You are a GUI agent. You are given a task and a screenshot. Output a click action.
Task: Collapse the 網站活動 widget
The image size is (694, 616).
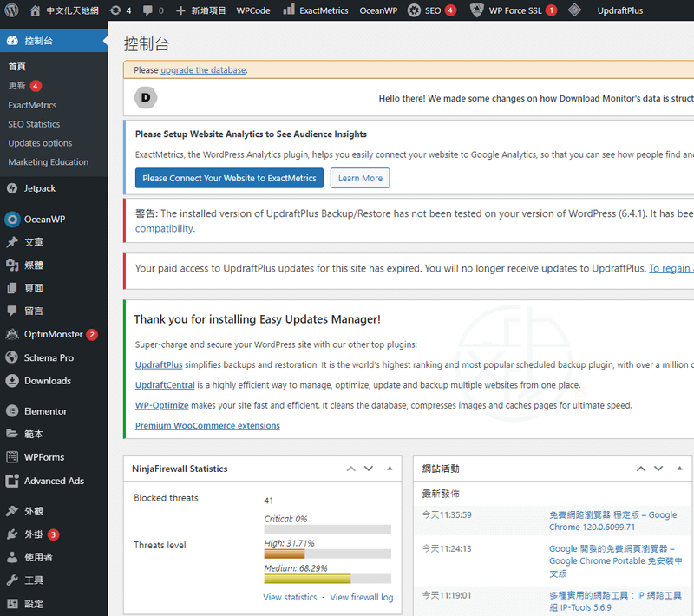point(679,469)
